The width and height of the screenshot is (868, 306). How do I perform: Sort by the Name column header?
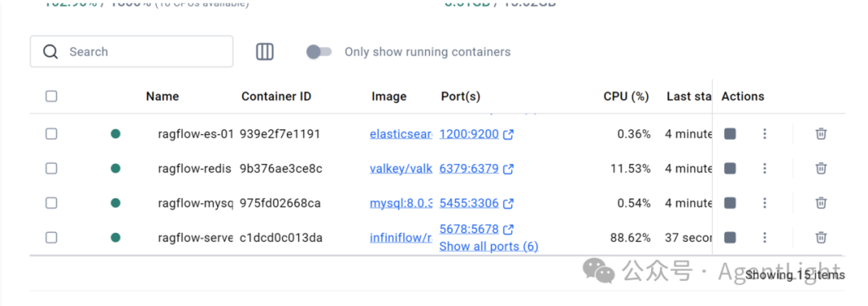[x=162, y=96]
